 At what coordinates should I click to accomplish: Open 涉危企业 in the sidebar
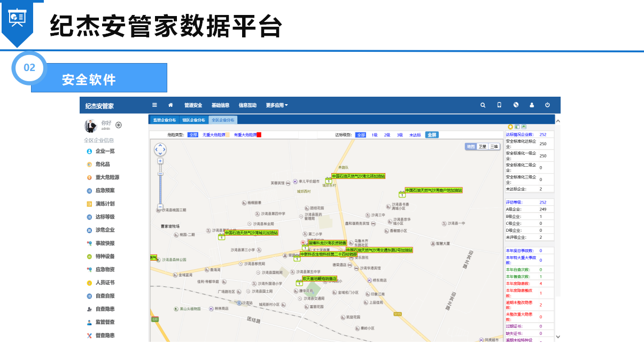(x=105, y=230)
